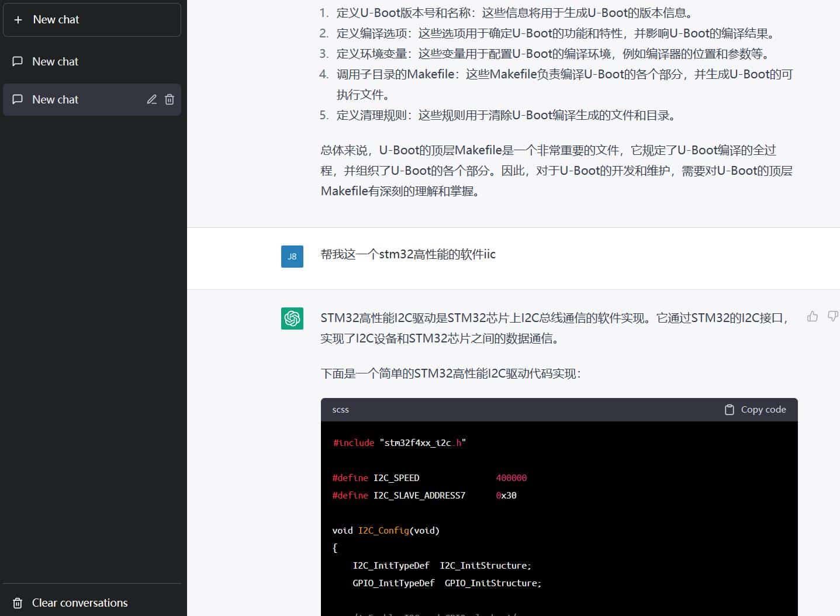Click the value 400000 in code

511,478
